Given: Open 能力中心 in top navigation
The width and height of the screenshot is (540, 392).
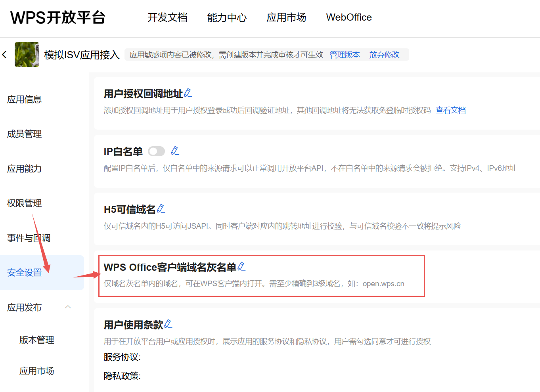Looking at the screenshot, I should tap(227, 17).
